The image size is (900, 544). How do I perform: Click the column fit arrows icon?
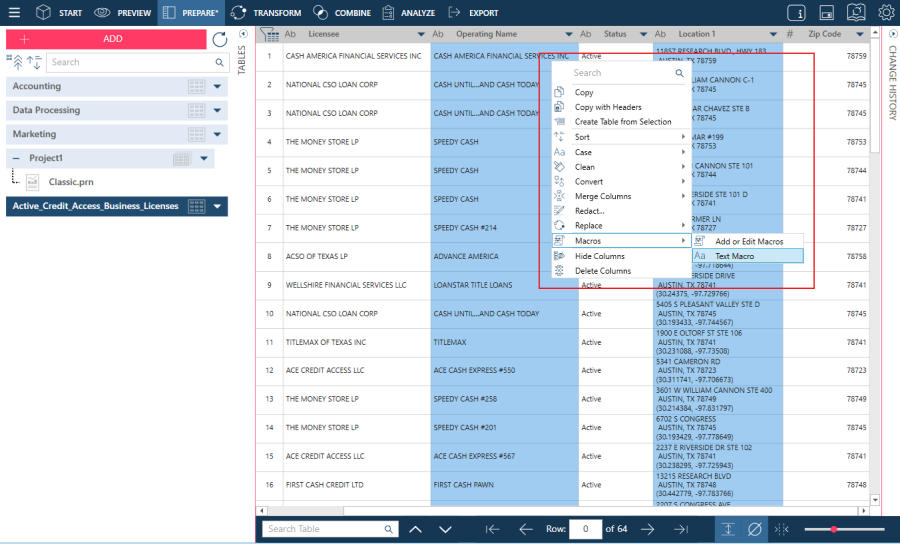(781, 529)
